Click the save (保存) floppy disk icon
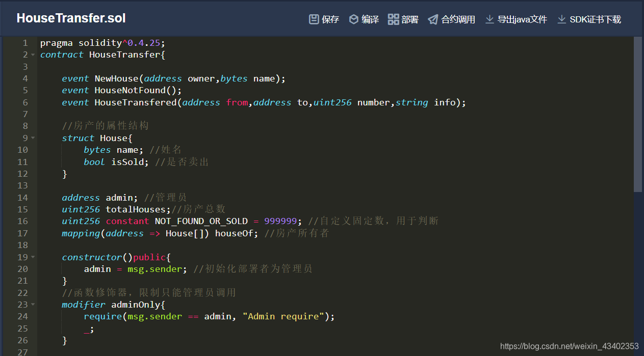The image size is (644, 356). [314, 19]
